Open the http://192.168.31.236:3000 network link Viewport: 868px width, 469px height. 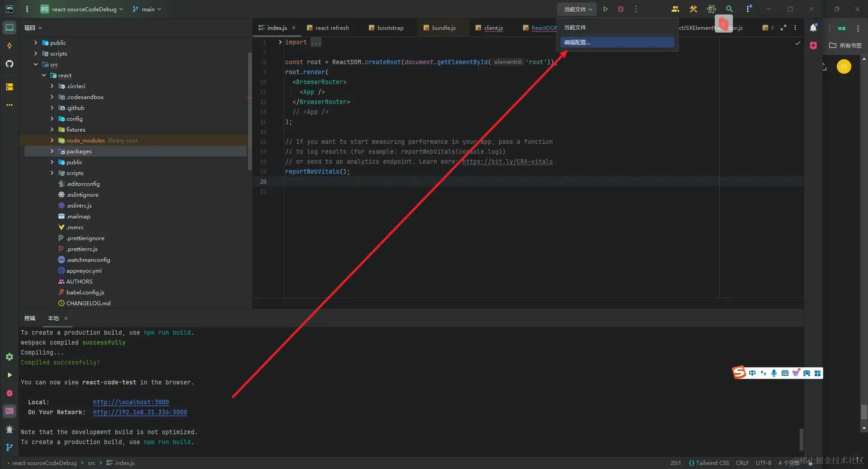[140, 412]
